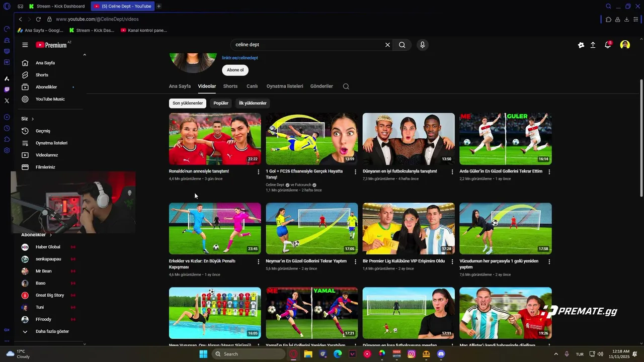Click the Abone ol subscribe button
This screenshot has height=362, width=644.
pyautogui.click(x=235, y=70)
